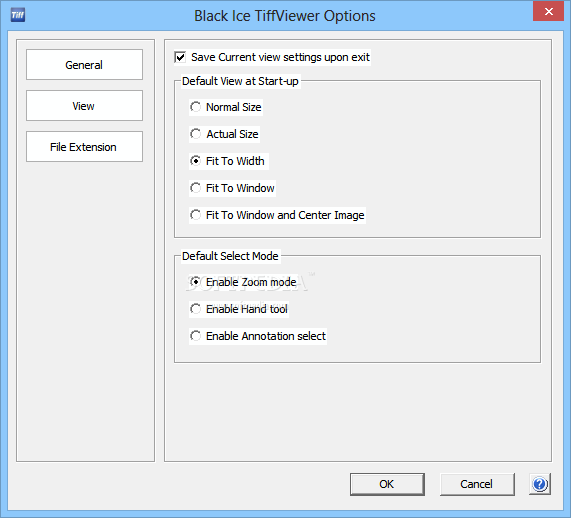
Task: Open help via the question mark icon
Action: pos(540,484)
